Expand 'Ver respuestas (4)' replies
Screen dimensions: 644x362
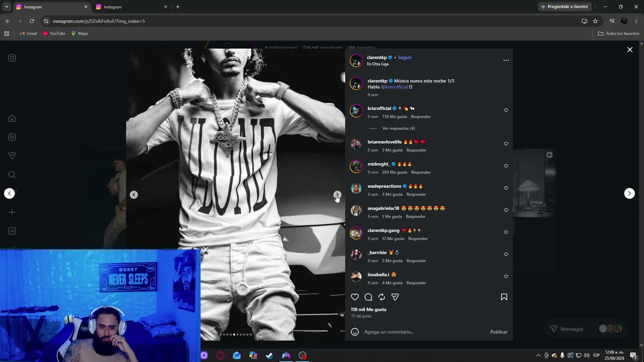click(x=398, y=128)
